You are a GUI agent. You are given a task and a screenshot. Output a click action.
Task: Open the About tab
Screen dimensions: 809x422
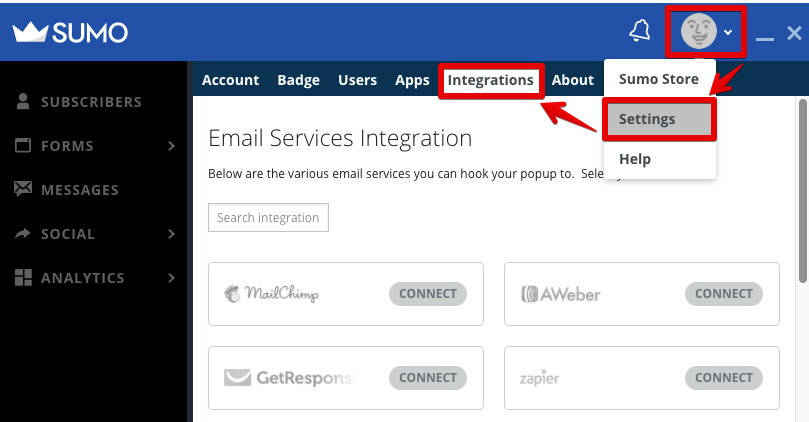573,80
